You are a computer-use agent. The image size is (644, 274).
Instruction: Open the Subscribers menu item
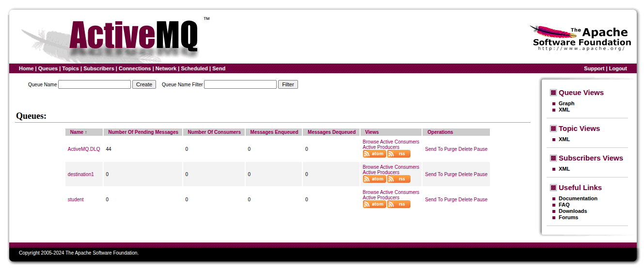coord(99,68)
